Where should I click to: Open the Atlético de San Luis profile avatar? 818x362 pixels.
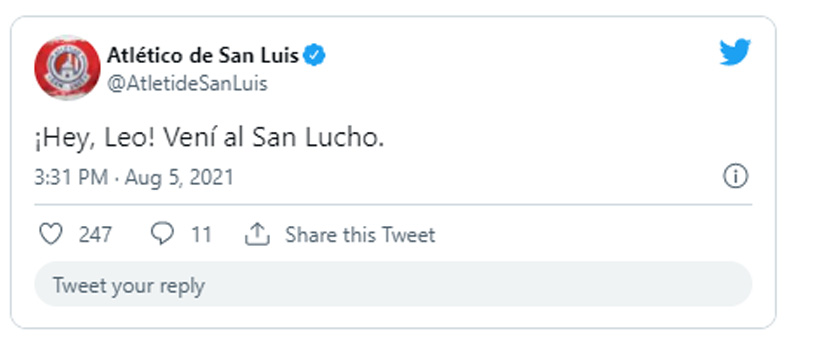tap(67, 68)
